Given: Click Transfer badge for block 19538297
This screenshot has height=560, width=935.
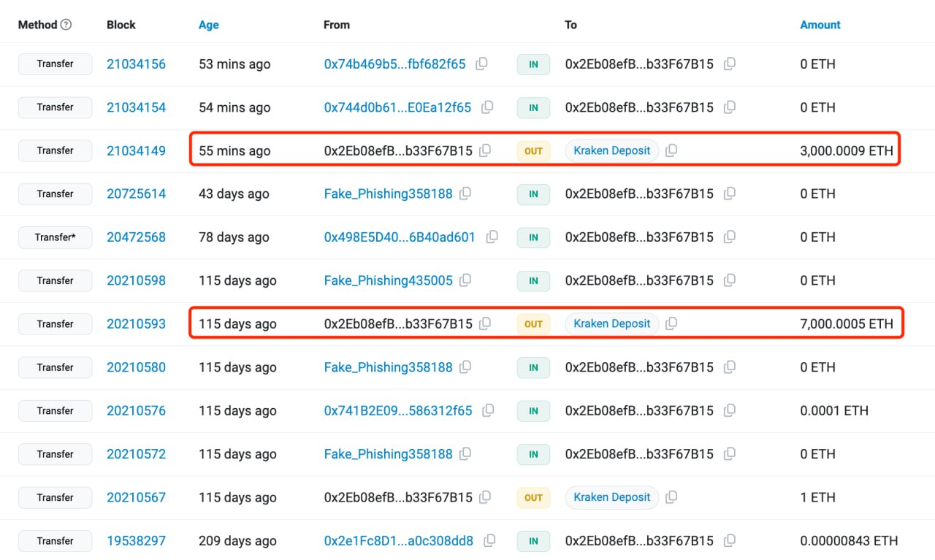Looking at the screenshot, I should (x=56, y=541).
